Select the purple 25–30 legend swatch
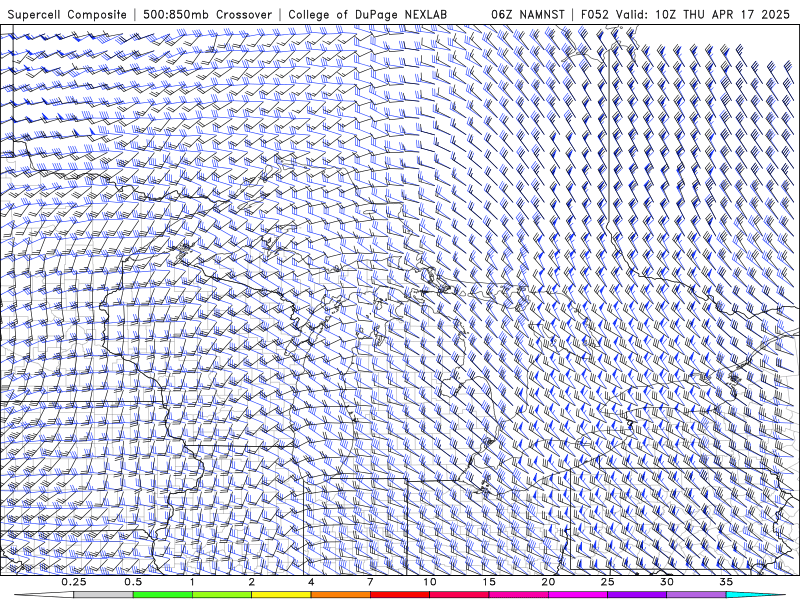 [x=637, y=595]
